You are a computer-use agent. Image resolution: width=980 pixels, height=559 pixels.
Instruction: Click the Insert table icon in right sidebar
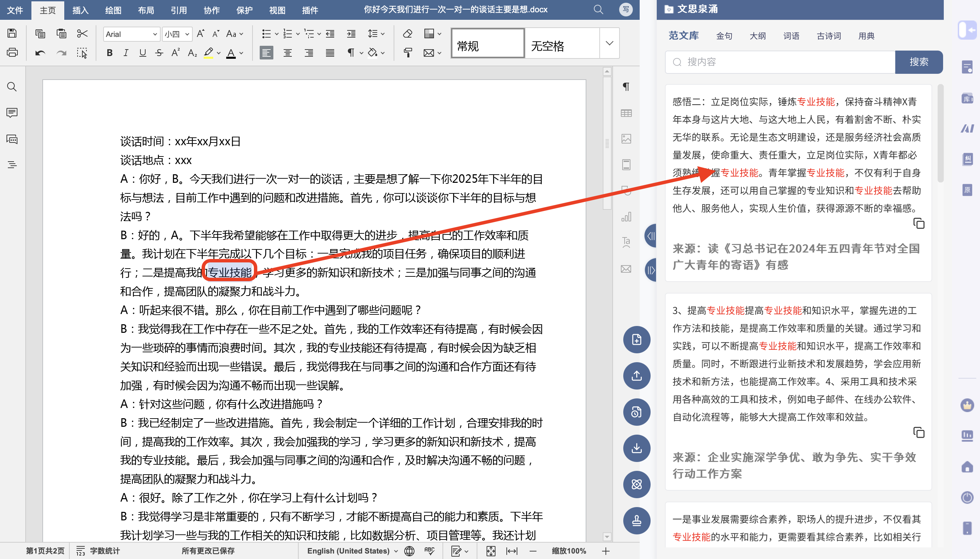(x=626, y=113)
